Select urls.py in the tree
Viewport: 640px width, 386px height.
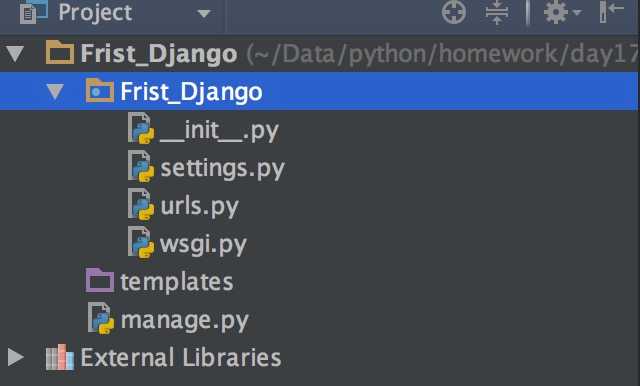coord(199,206)
